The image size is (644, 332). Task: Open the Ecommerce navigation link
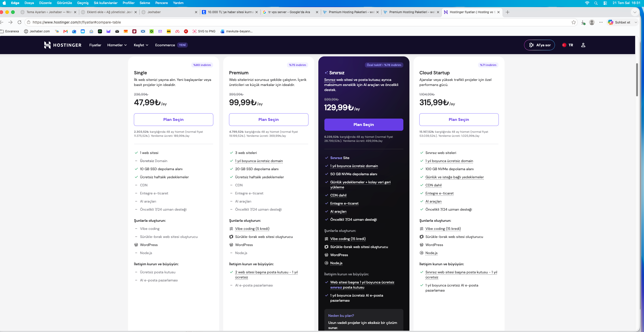coord(165,45)
